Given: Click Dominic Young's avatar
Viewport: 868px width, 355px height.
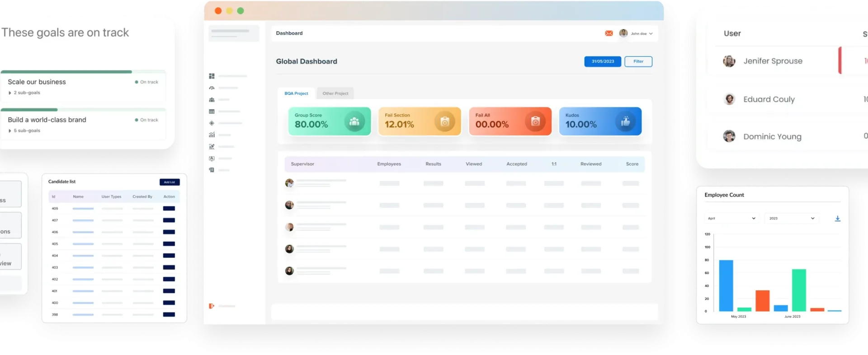Looking at the screenshot, I should pyautogui.click(x=729, y=136).
